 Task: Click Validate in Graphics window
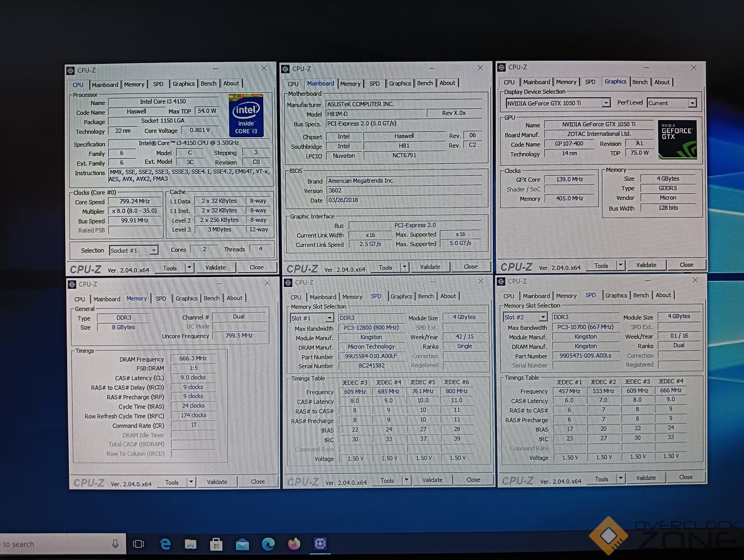point(646,265)
